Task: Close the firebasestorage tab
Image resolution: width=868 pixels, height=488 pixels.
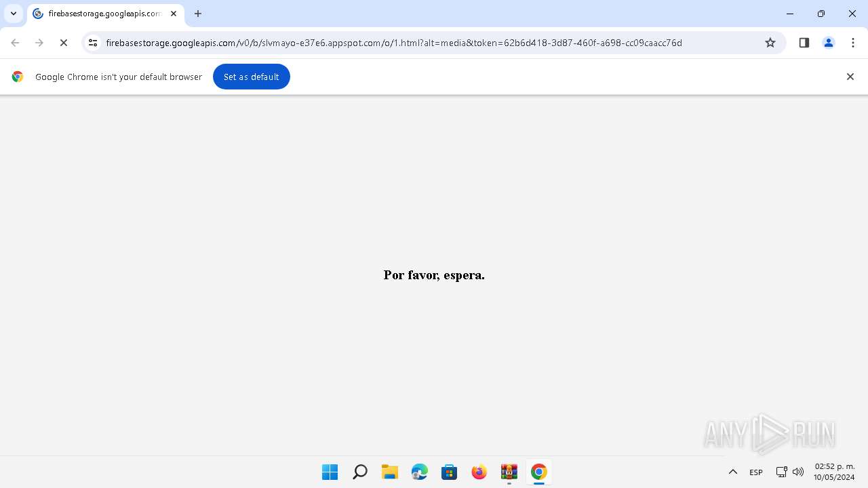Action: pos(174,14)
